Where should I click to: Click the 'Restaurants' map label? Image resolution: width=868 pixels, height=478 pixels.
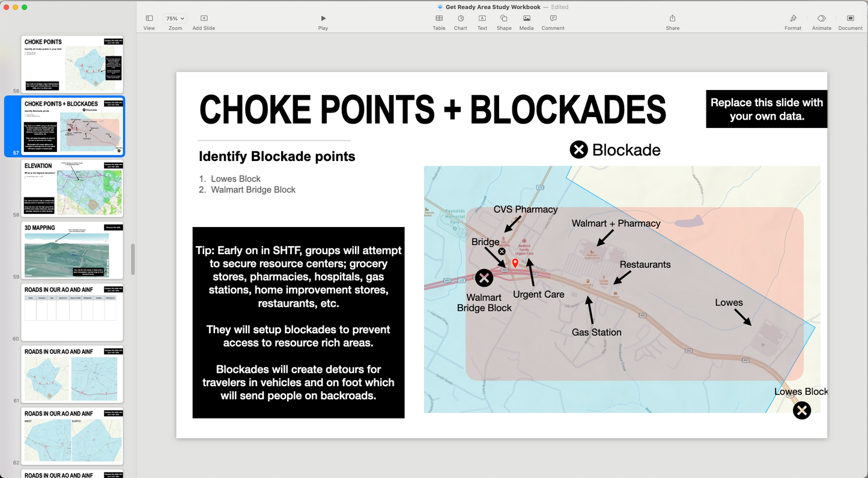[645, 264]
